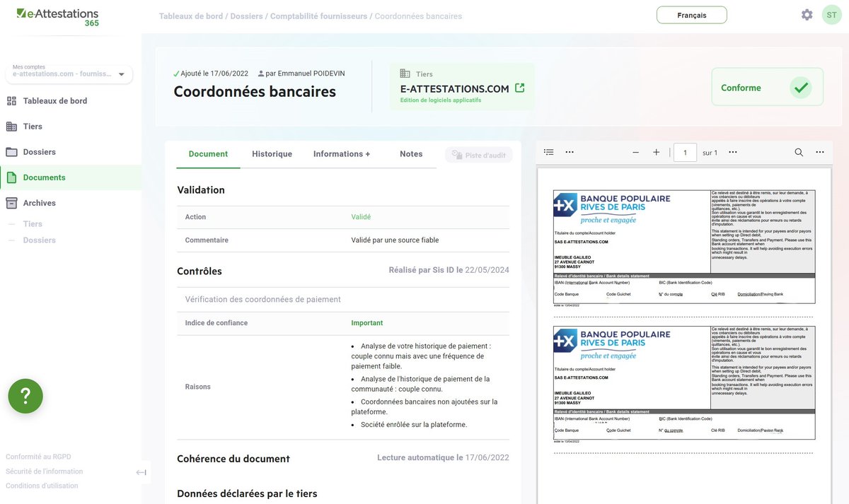Click 'par Emmanuel POIDEVIN' author text

(305, 74)
